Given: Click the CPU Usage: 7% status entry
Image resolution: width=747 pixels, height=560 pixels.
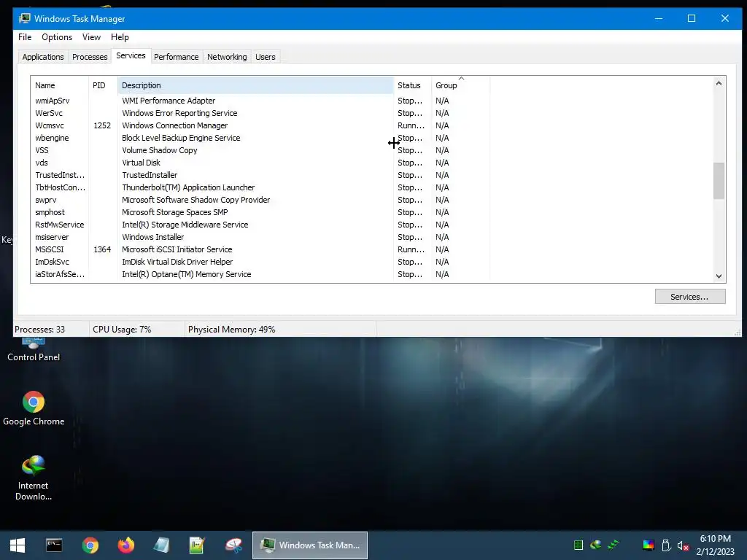Looking at the screenshot, I should pyautogui.click(x=122, y=329).
